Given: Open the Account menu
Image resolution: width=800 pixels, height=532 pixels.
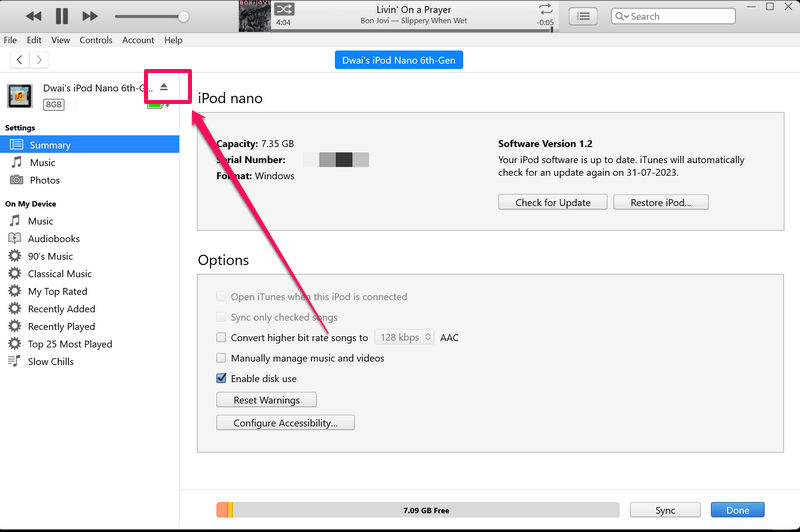Looking at the screenshot, I should pos(138,40).
